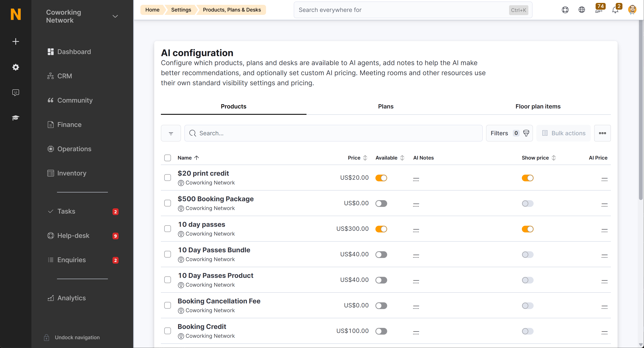The width and height of the screenshot is (644, 348).
Task: Click Enquiries badge showing 2
Action: (115, 260)
